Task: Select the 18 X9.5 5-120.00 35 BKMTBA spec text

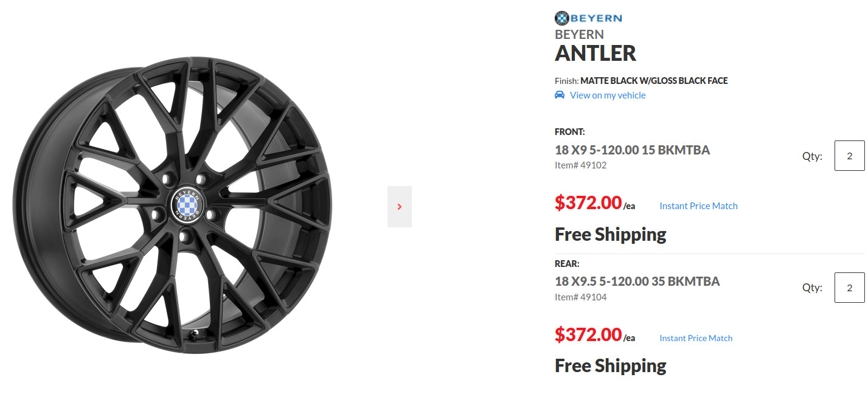Action: coord(637,282)
